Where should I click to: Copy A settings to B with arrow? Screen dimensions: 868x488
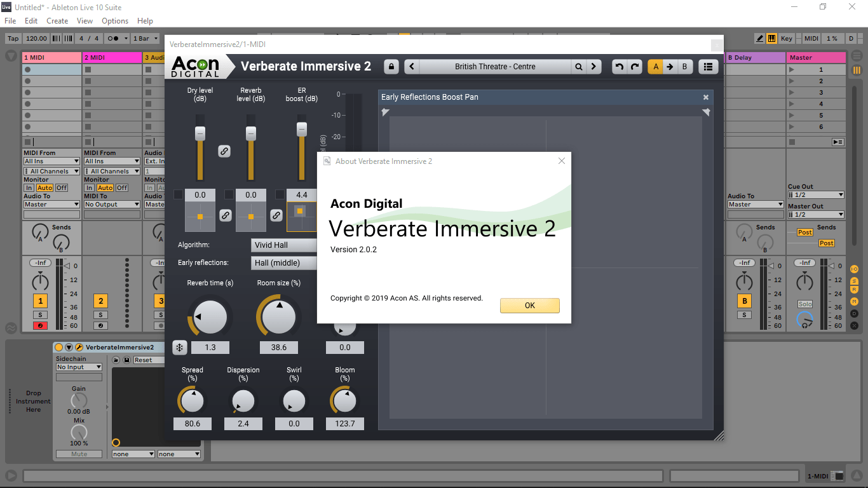tap(670, 66)
